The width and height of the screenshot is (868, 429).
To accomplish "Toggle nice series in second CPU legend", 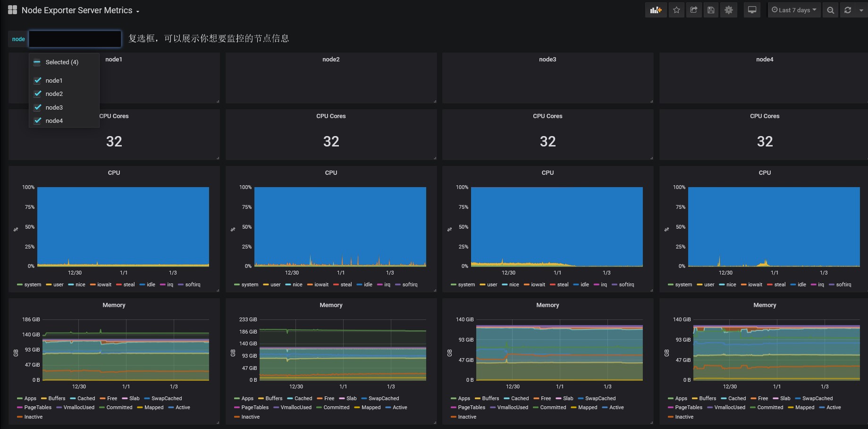I will [x=297, y=284].
